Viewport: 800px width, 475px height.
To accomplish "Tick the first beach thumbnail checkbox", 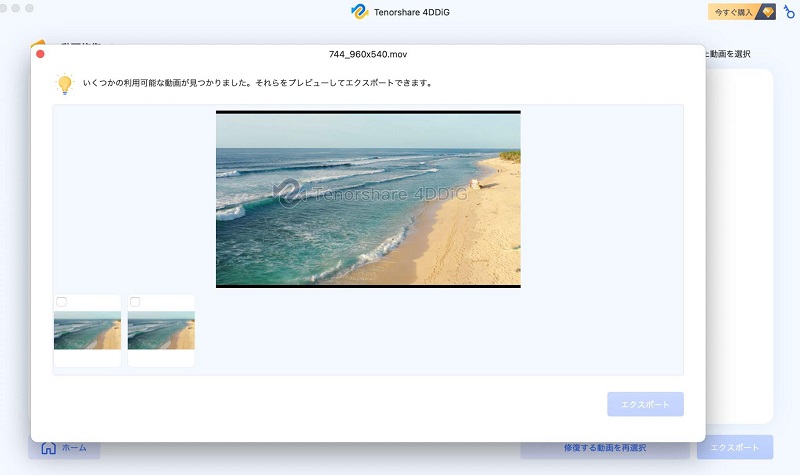I will (x=62, y=302).
